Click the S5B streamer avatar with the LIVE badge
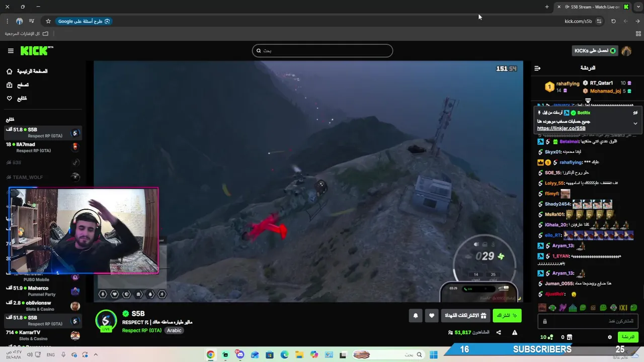Viewport: 644px width, 362px height. tap(106, 321)
